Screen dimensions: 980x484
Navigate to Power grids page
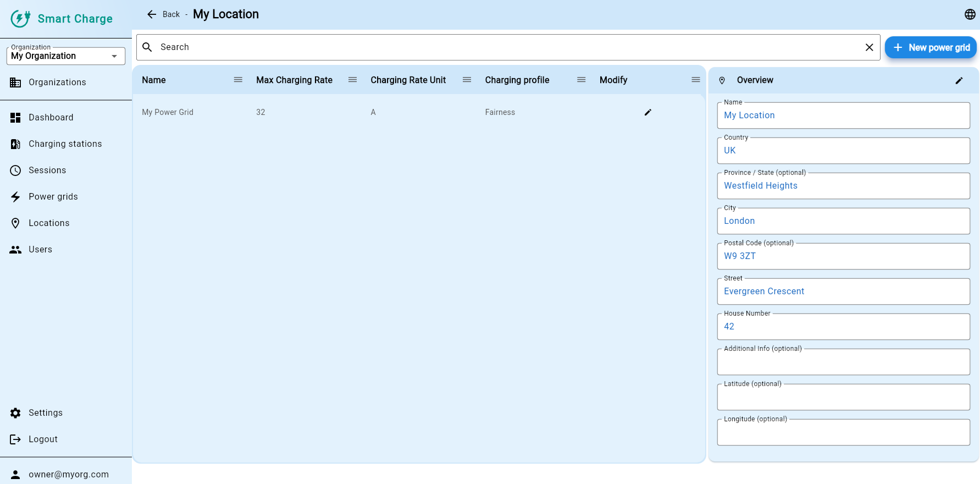[x=53, y=197]
